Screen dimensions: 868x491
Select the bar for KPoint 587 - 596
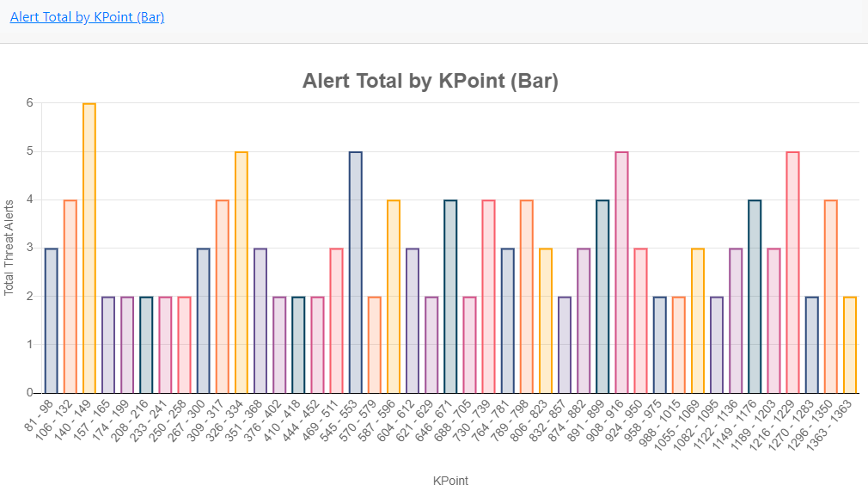click(x=394, y=296)
